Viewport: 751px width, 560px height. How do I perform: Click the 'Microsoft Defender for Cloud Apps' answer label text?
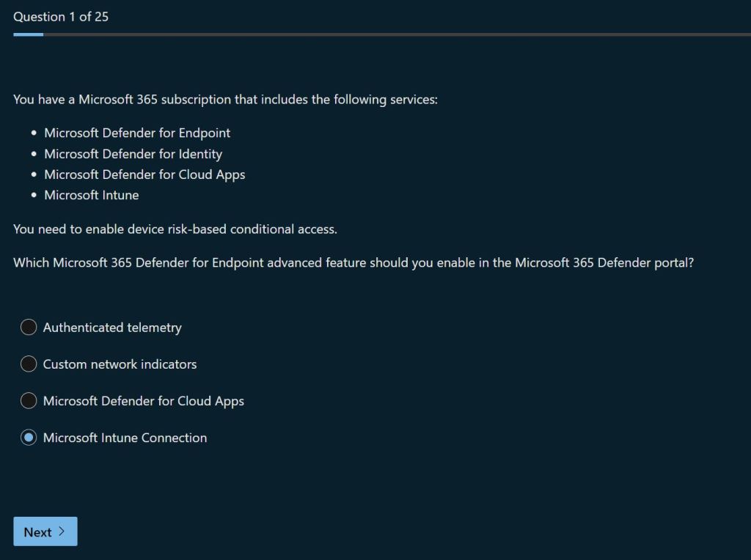click(143, 401)
